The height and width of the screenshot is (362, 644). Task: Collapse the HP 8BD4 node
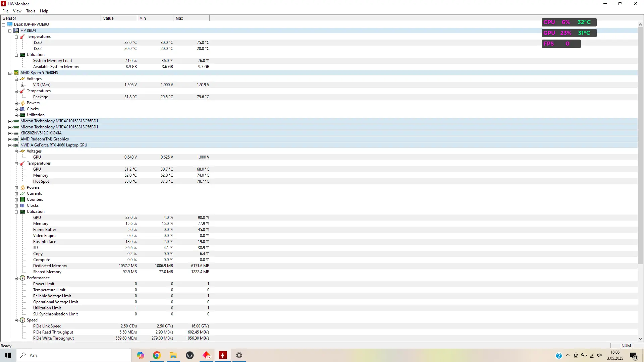click(10, 31)
